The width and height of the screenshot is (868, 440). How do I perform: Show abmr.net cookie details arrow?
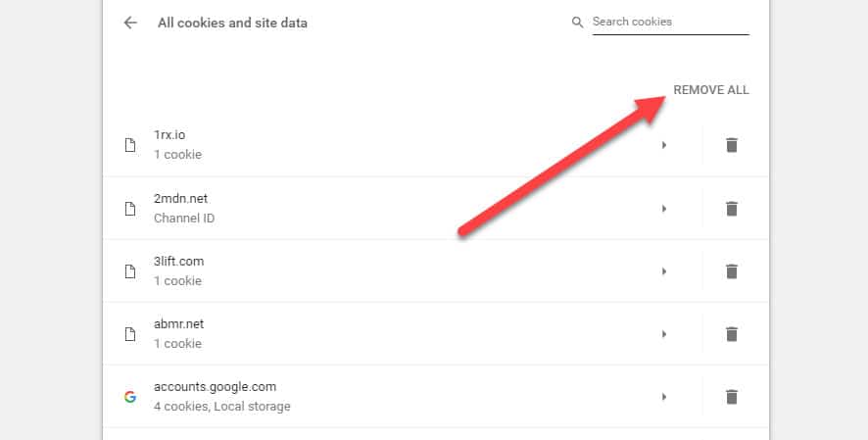pyautogui.click(x=664, y=333)
